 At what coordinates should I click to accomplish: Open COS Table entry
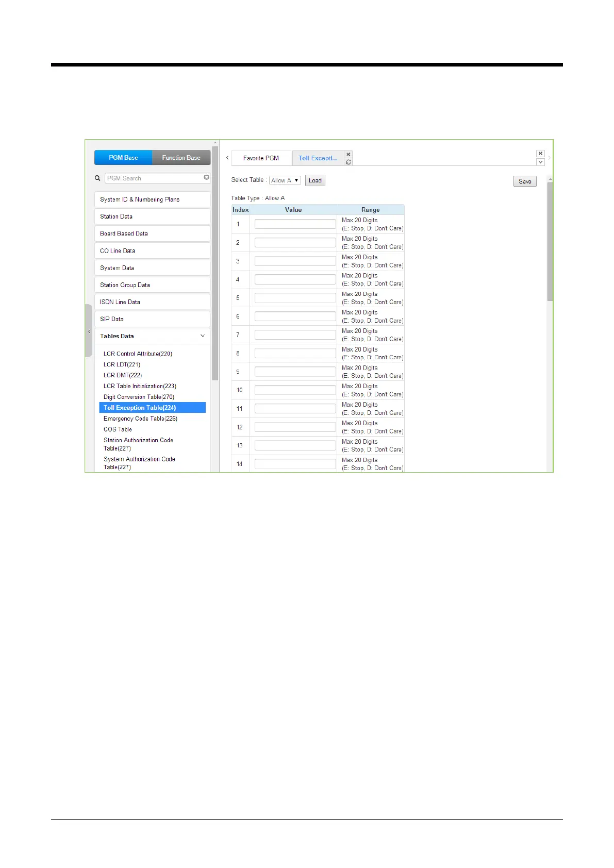(118, 429)
